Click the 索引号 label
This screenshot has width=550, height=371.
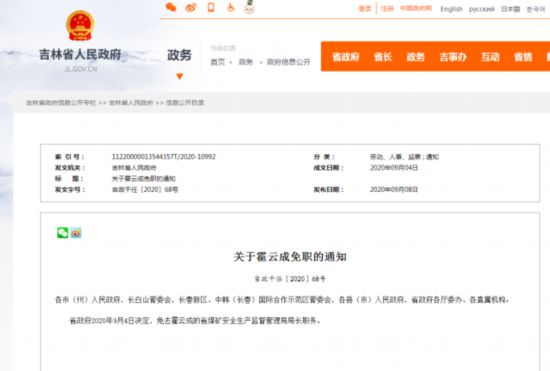pyautogui.click(x=69, y=157)
